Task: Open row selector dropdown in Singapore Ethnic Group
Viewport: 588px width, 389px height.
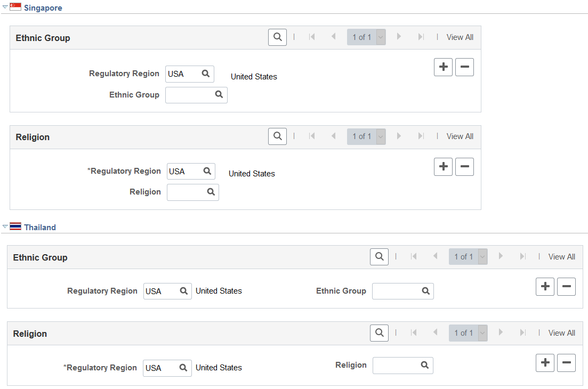Action: coord(381,37)
